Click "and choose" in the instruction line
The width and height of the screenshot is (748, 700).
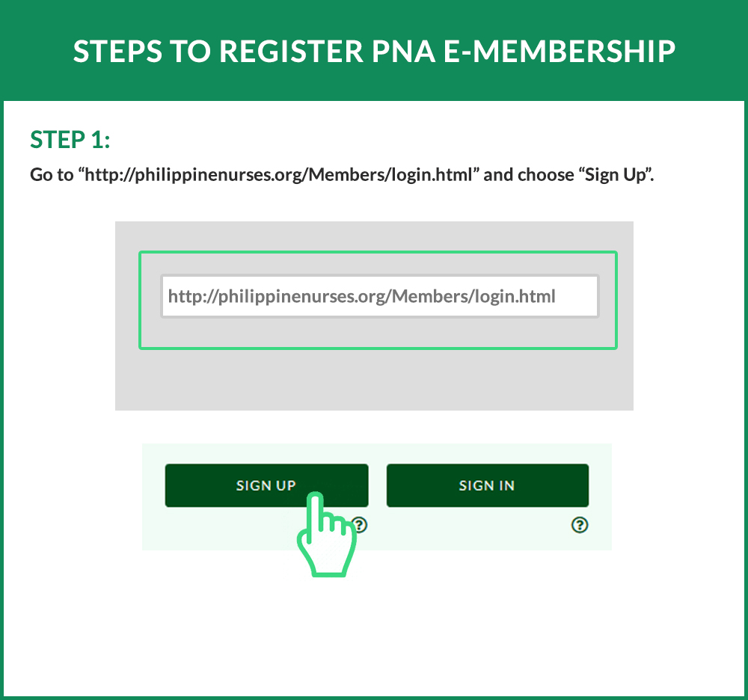click(527, 175)
